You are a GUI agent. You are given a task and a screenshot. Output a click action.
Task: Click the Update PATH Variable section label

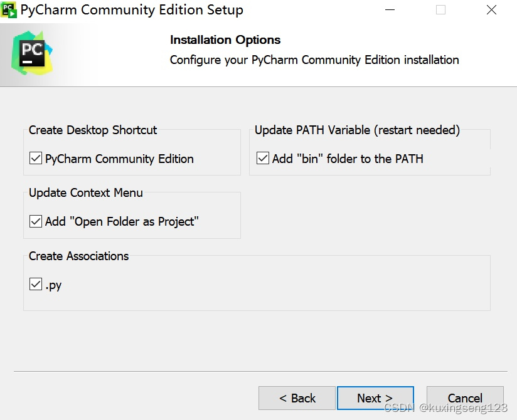(x=356, y=130)
